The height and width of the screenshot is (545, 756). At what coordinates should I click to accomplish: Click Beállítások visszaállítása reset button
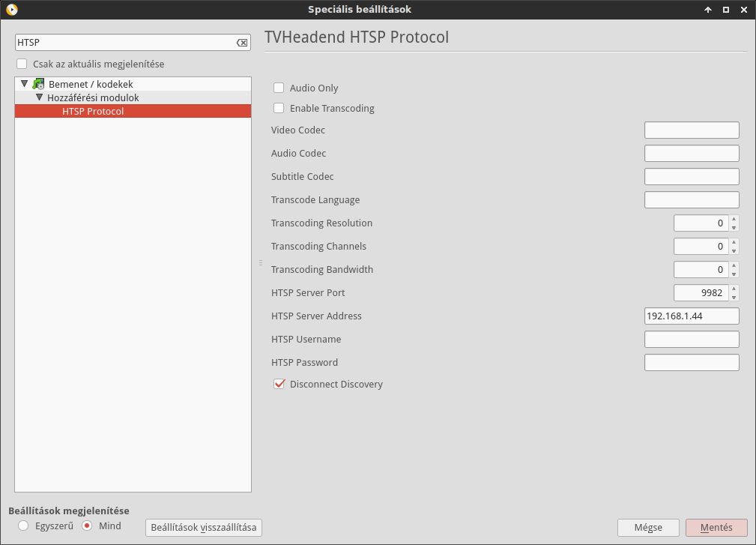pos(204,527)
